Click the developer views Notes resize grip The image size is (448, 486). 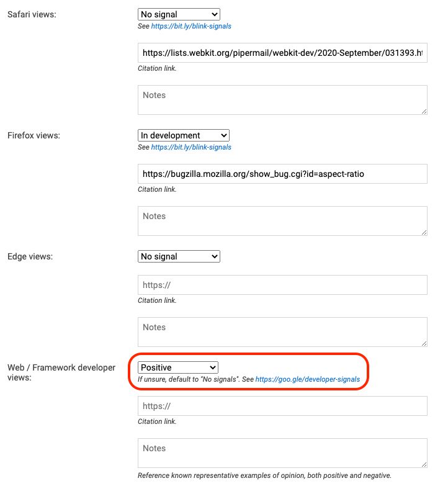pos(424,464)
